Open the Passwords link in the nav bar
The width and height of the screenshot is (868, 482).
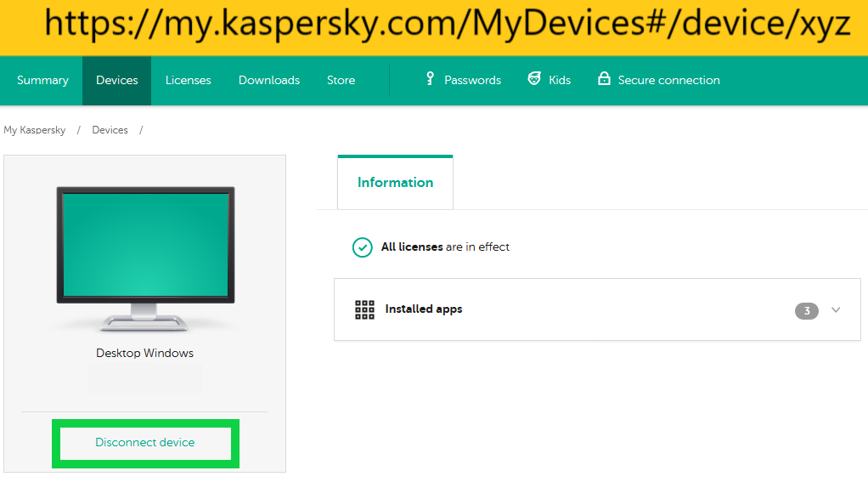point(472,80)
